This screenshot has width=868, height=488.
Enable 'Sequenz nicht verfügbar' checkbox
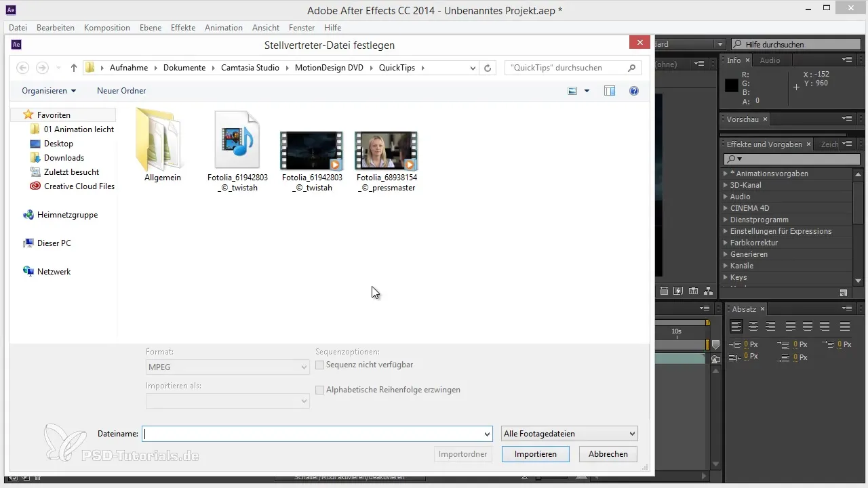click(x=320, y=365)
